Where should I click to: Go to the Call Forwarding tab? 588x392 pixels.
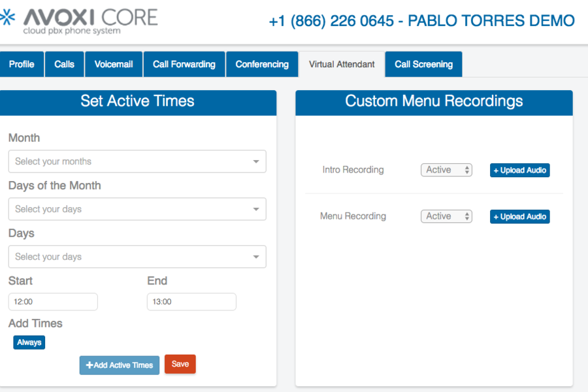point(184,65)
